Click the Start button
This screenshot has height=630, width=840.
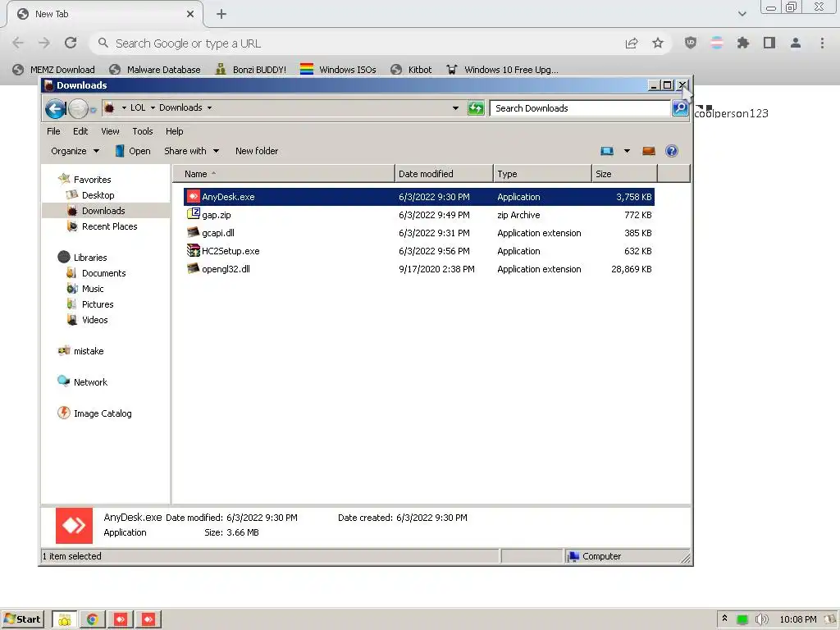click(x=22, y=619)
